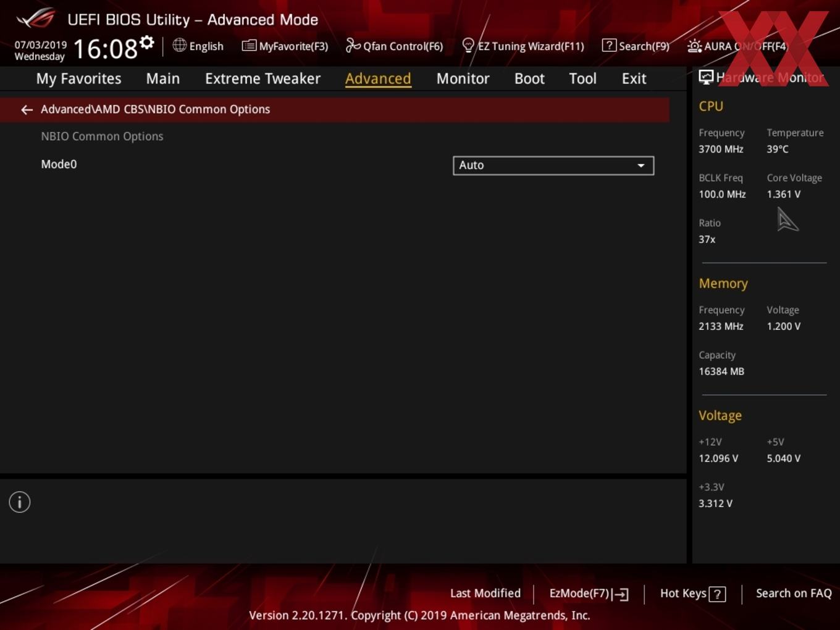840x630 pixels.
Task: Select the Mode0 setting row
Action: click(334, 165)
